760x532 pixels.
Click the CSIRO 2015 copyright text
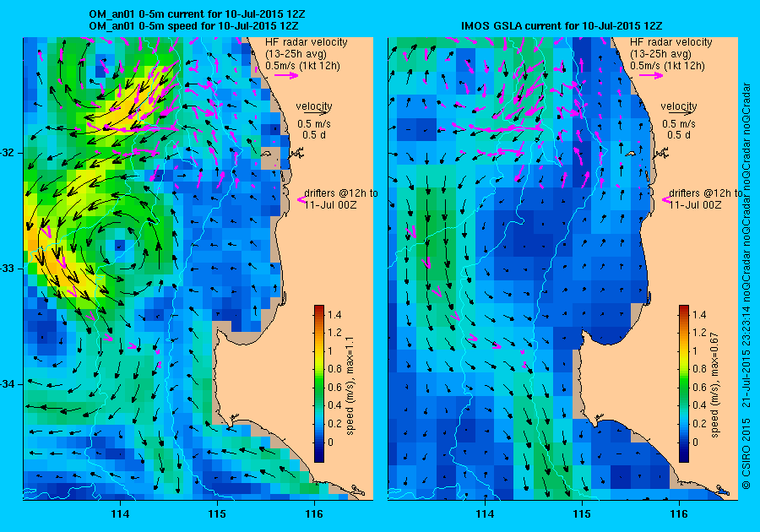click(746, 453)
